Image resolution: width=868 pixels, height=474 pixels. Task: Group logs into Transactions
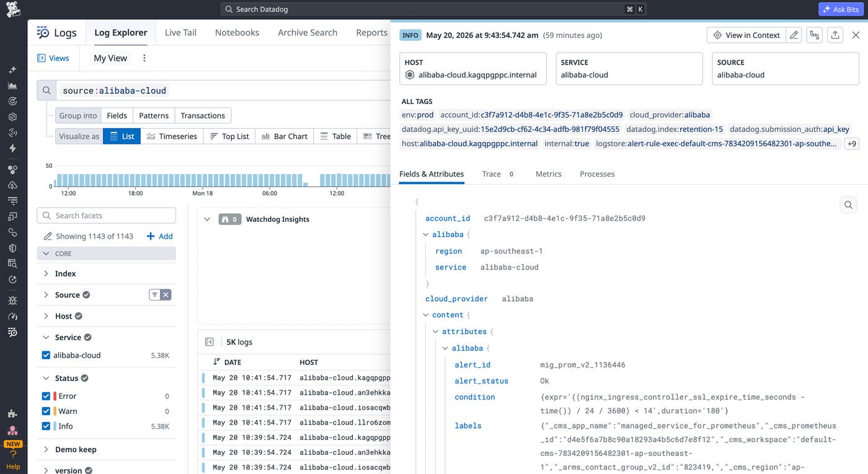[203, 115]
